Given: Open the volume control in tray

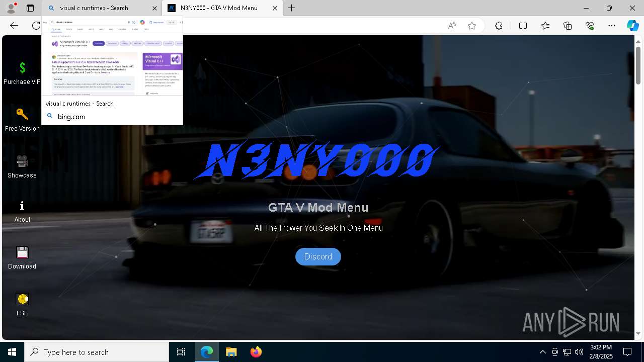Looking at the screenshot, I should (579, 352).
